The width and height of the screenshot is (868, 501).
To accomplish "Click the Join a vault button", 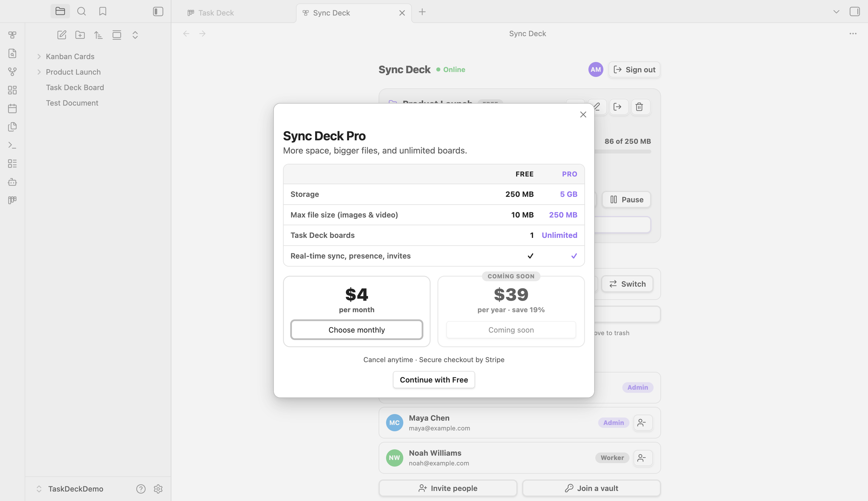I will (591, 488).
